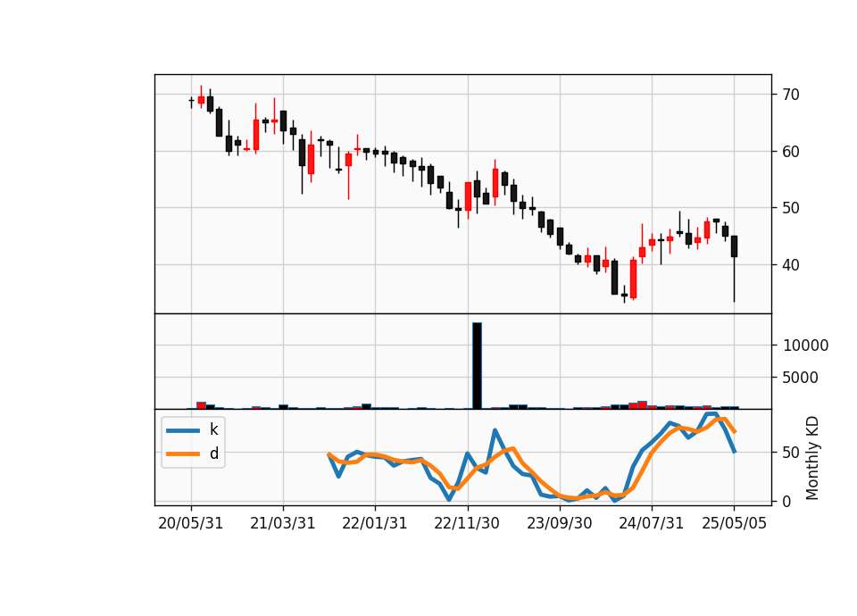Click the KD axis label 50
The image size is (857, 616).
click(791, 453)
